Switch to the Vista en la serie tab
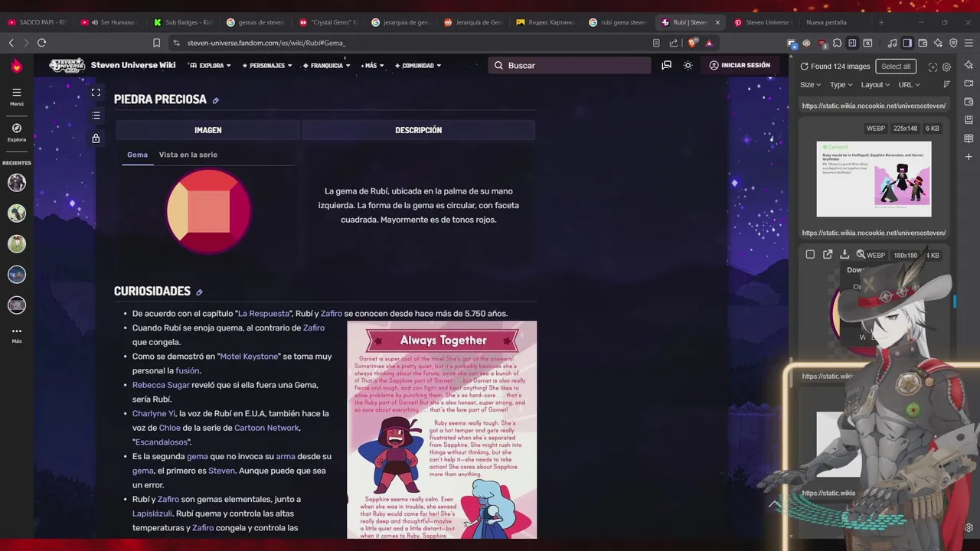This screenshot has width=980, height=551. pos(188,155)
